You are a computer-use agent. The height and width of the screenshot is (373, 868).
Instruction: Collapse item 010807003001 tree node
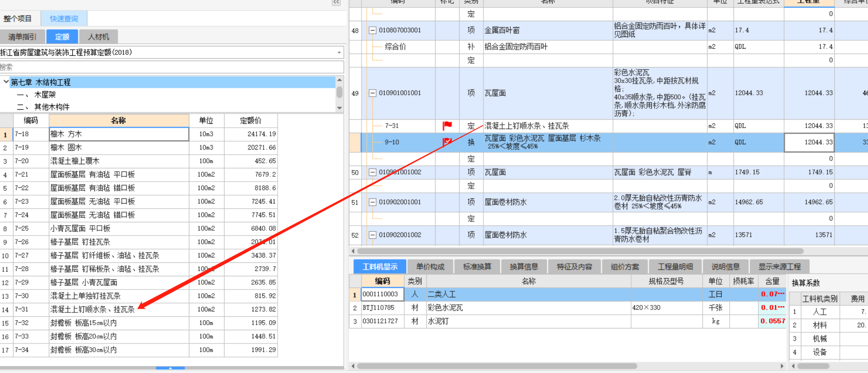click(372, 30)
